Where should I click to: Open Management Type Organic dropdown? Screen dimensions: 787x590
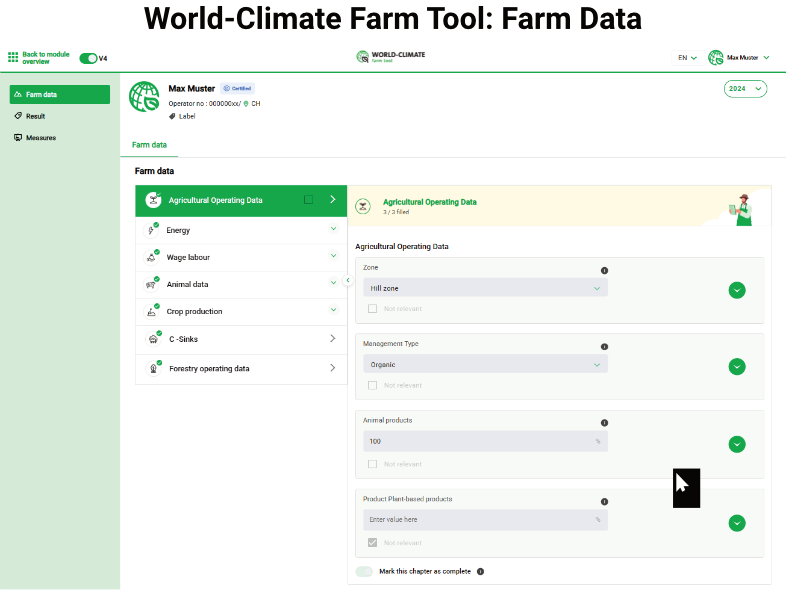tap(485, 364)
